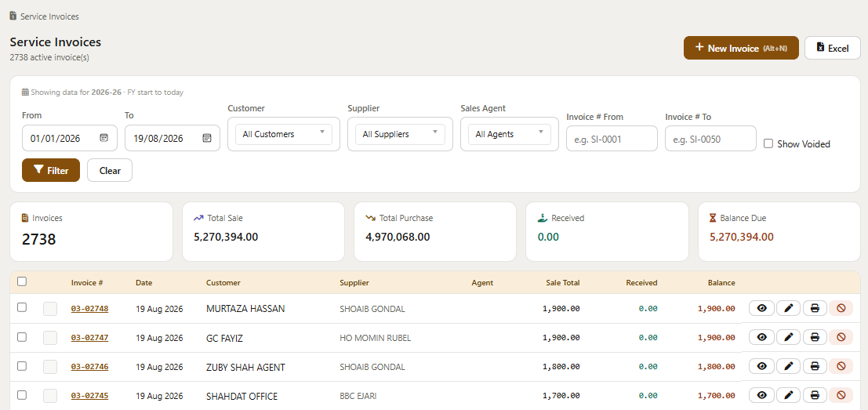Click Total Purchase value 4,970,068.00
Image resolution: width=868 pixels, height=410 pixels.
[398, 237]
